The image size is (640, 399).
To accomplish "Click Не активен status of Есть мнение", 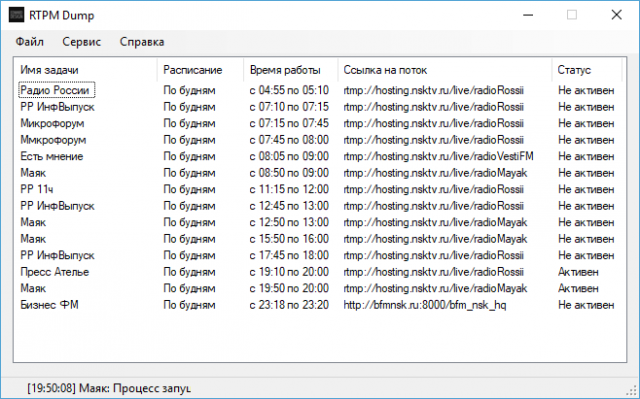I will [586, 156].
